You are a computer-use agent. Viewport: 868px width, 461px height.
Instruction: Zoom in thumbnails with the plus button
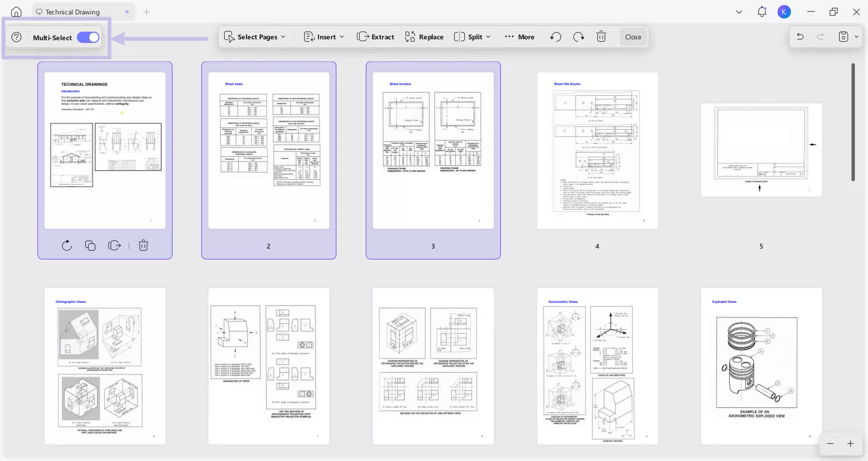coord(850,444)
